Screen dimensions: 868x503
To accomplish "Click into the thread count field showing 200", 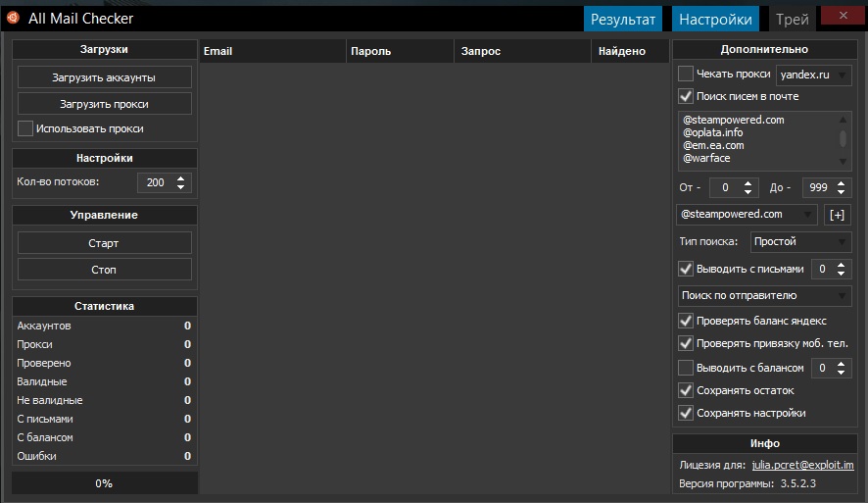I will click(156, 182).
